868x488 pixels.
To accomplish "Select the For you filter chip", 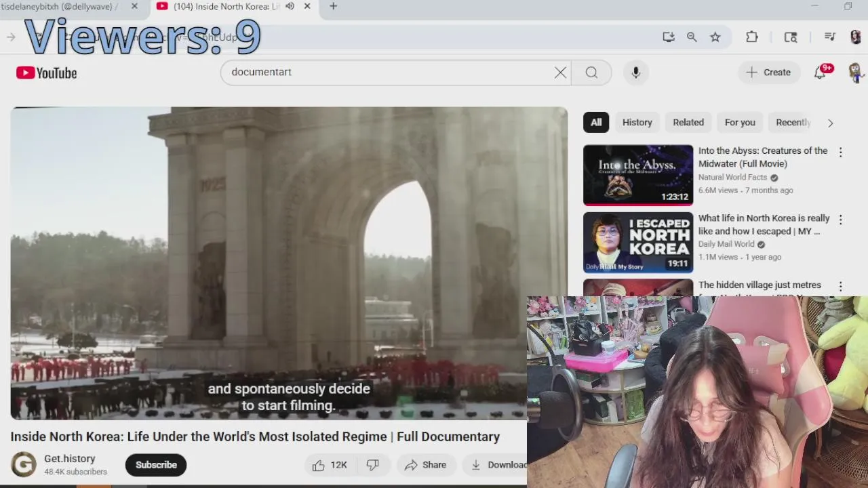I will click(740, 123).
